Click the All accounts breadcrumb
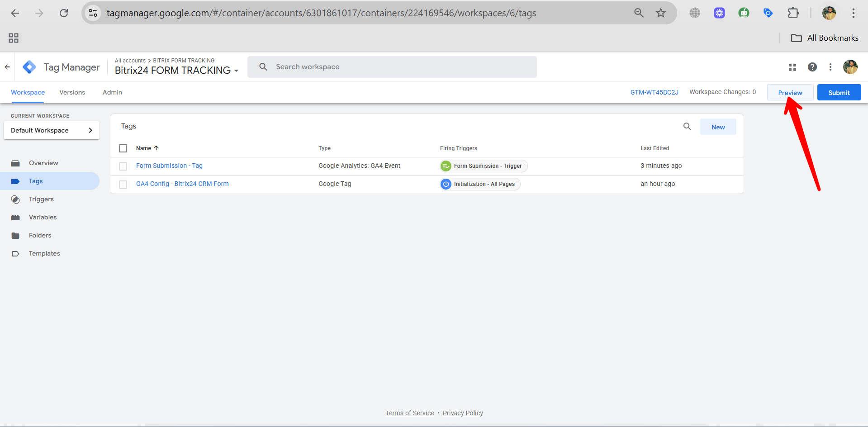This screenshot has height=427, width=868. point(130,61)
